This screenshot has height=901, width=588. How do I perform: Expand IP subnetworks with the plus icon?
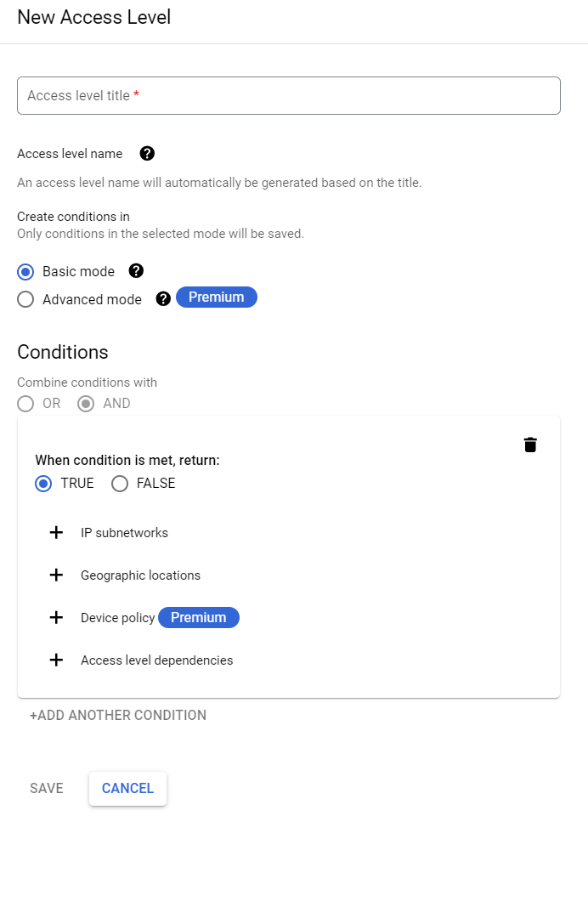tap(56, 532)
